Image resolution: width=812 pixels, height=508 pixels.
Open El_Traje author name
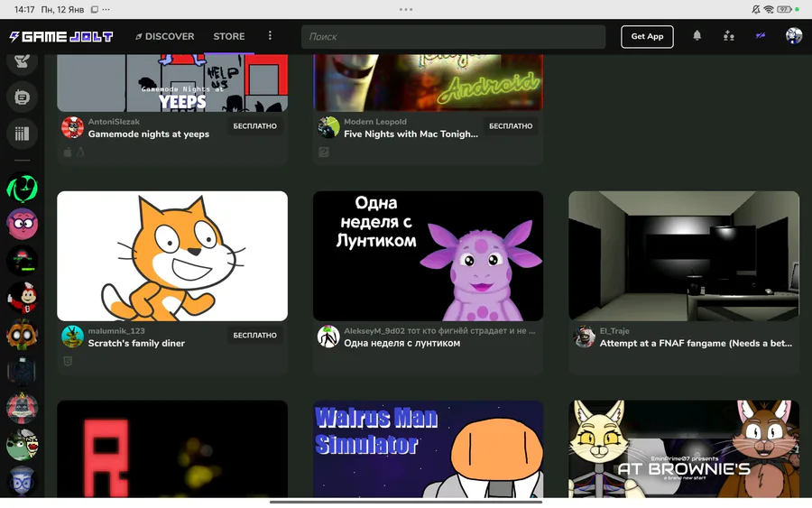(614, 331)
